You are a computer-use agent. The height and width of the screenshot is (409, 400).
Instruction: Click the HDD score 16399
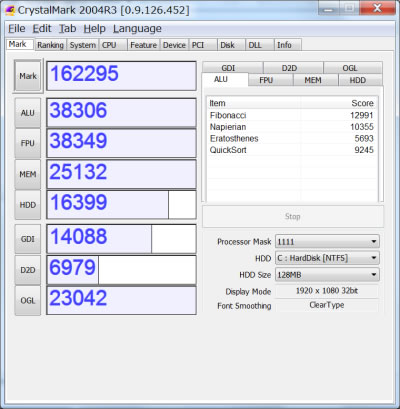tap(121, 205)
